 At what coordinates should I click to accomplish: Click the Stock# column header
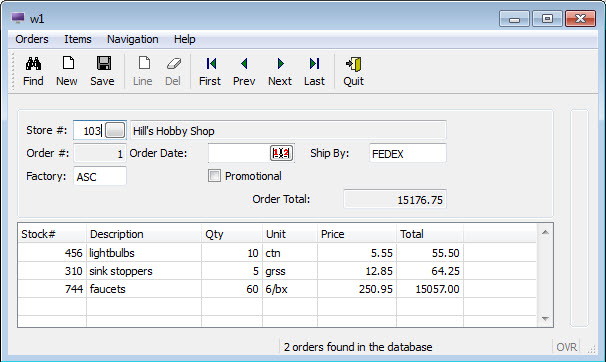click(x=52, y=234)
